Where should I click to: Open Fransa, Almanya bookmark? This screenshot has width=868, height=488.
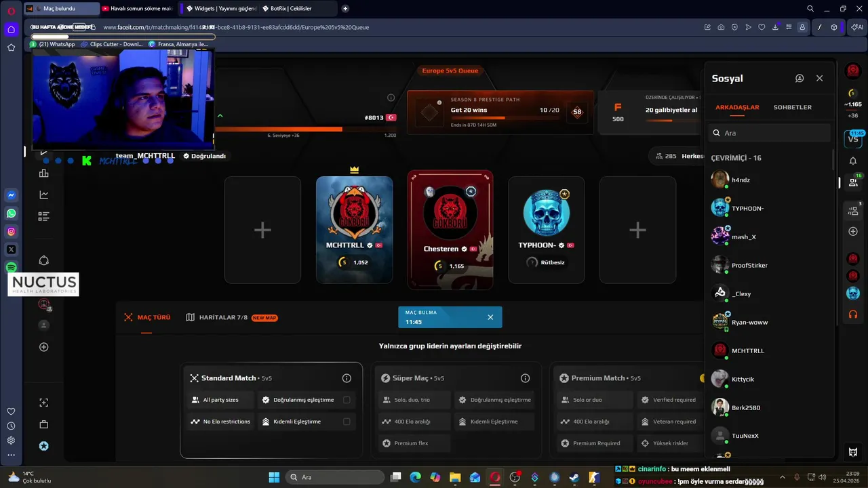pyautogui.click(x=178, y=44)
